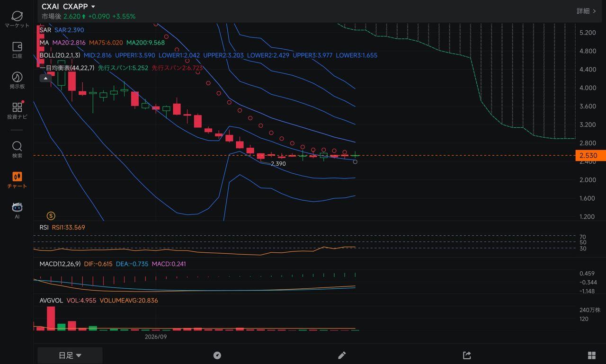Click the DIF:-0.615 value
This screenshot has width=606, height=364.
click(98, 264)
